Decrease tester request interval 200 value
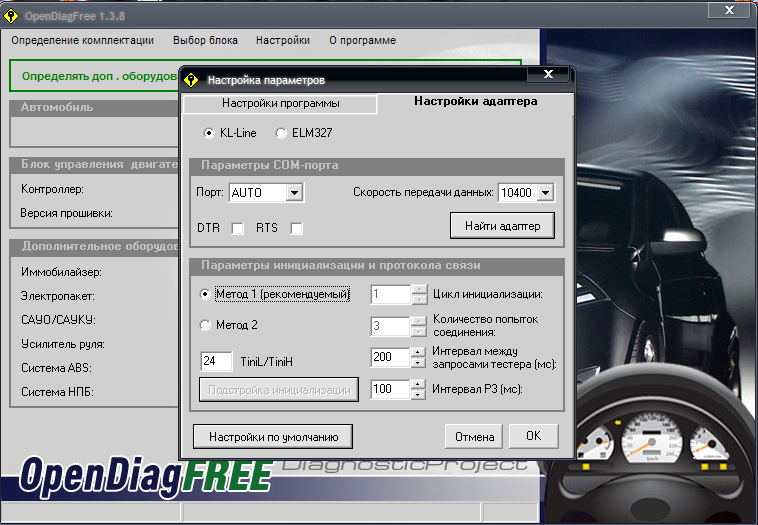Screen dimensions: 758x525 (x=418, y=363)
